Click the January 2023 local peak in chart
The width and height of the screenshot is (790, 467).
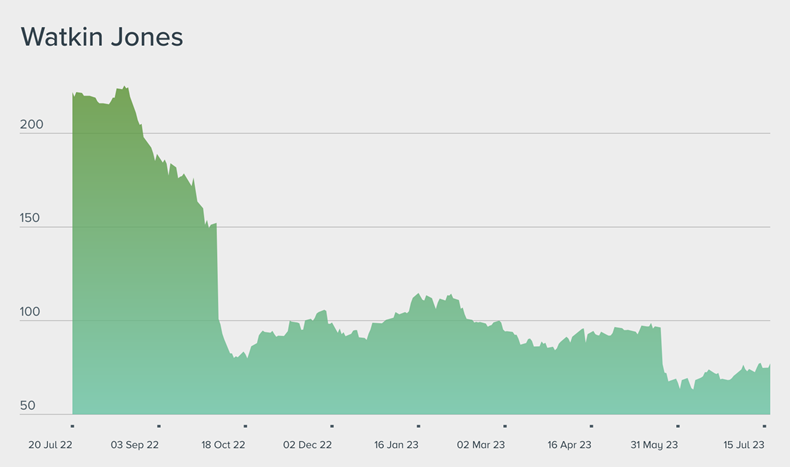tap(417, 295)
